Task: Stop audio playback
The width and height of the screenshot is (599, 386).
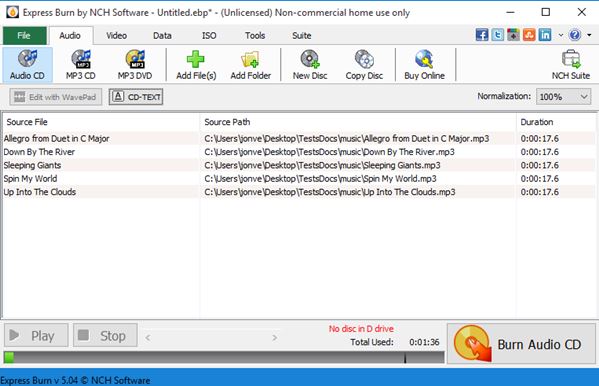Action: point(105,335)
